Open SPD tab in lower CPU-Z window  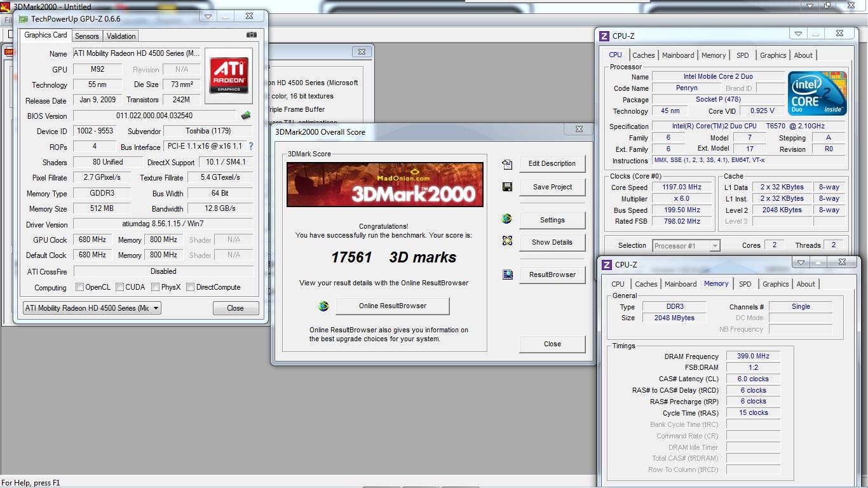coord(745,284)
